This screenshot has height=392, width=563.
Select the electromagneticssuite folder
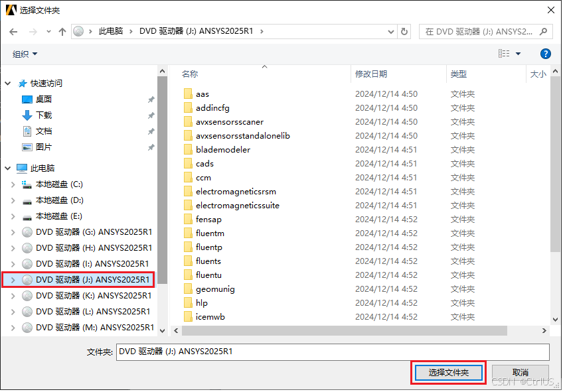(237, 206)
